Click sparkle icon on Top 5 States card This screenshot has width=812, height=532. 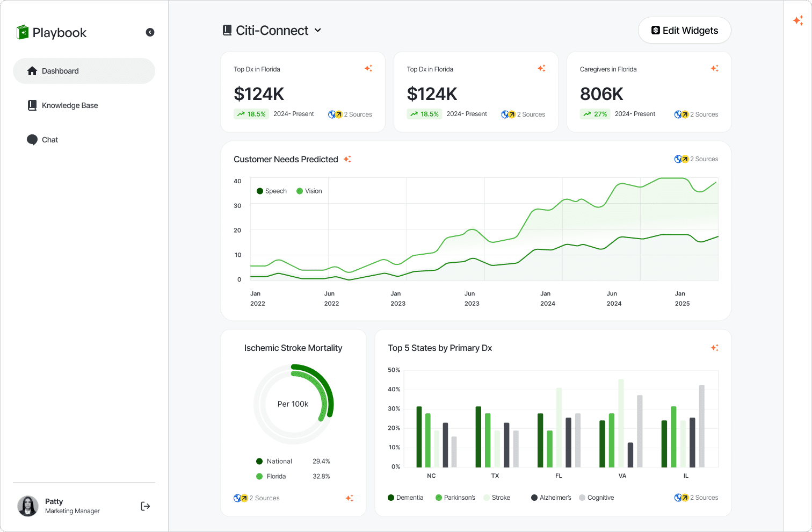714,348
